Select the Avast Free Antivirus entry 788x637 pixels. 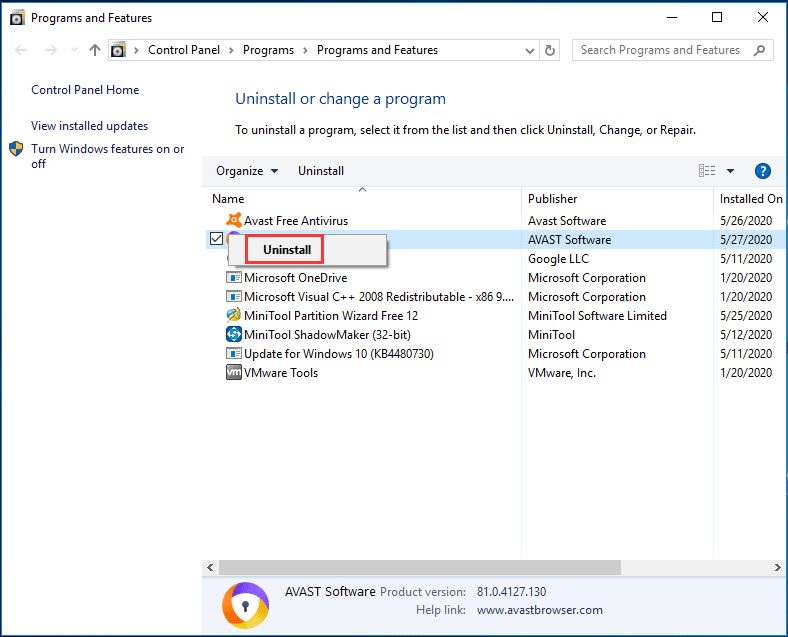pyautogui.click(x=296, y=221)
